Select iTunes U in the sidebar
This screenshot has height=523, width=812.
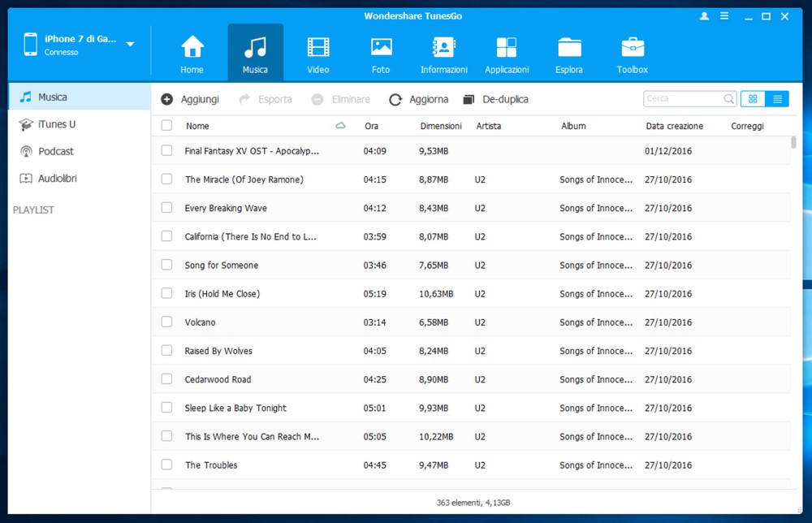tap(80, 124)
